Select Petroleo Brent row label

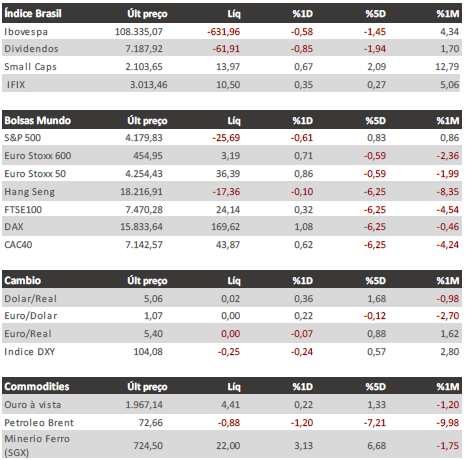(x=39, y=423)
